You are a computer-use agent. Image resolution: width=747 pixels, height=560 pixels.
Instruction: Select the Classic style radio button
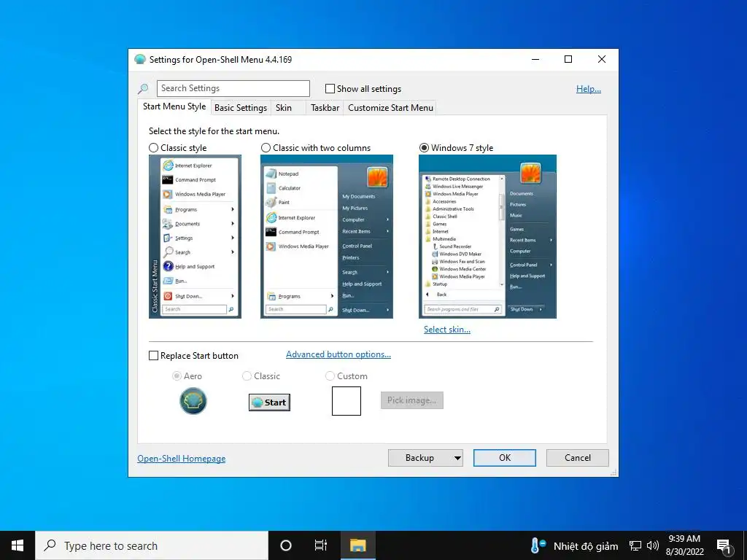153,148
